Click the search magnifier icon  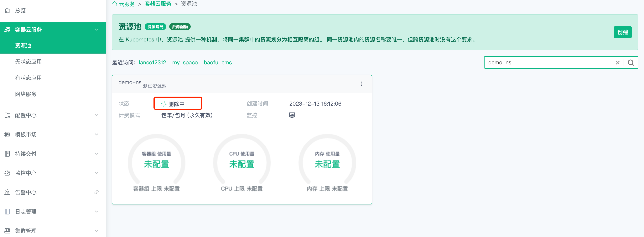[631, 63]
